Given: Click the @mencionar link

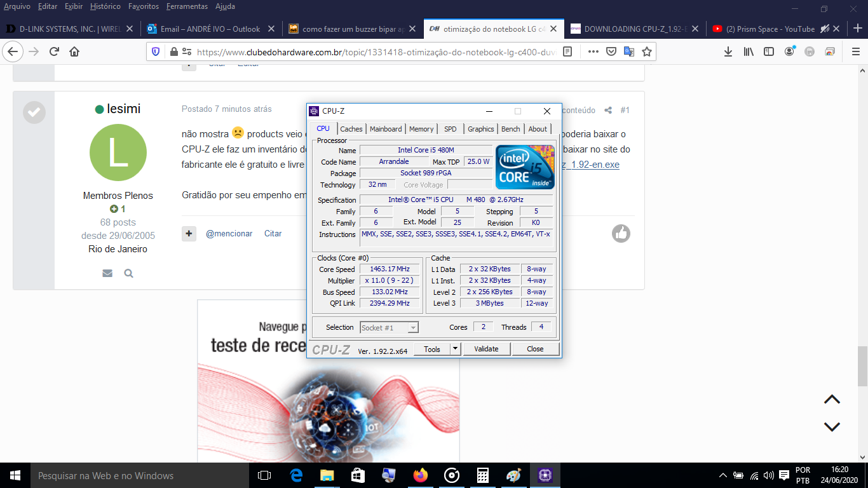Looking at the screenshot, I should 229,233.
